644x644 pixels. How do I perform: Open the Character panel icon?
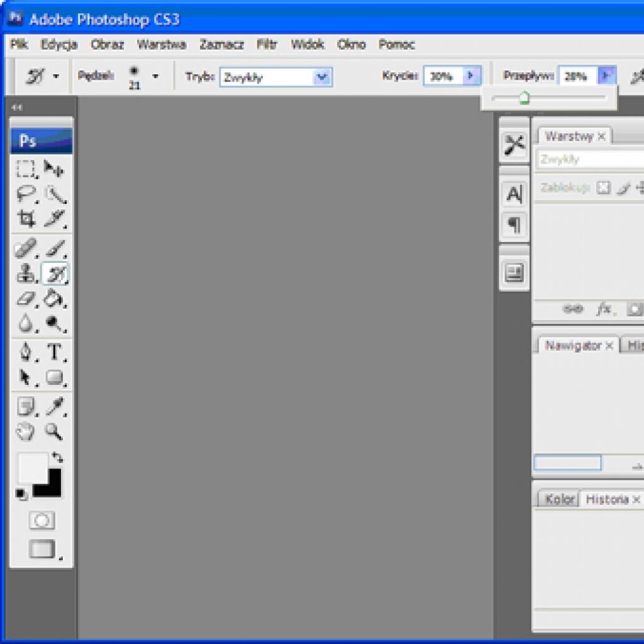(x=514, y=194)
